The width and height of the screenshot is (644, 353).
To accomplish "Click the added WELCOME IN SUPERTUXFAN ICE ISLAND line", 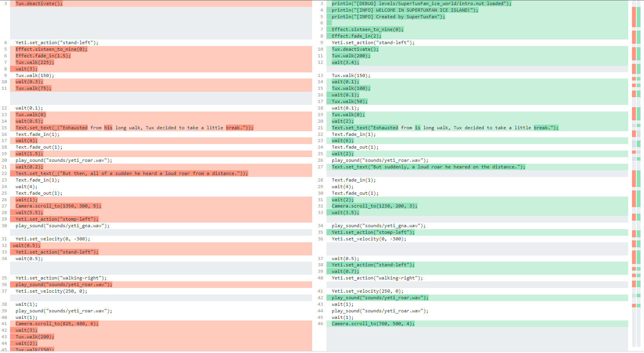I will click(405, 10).
